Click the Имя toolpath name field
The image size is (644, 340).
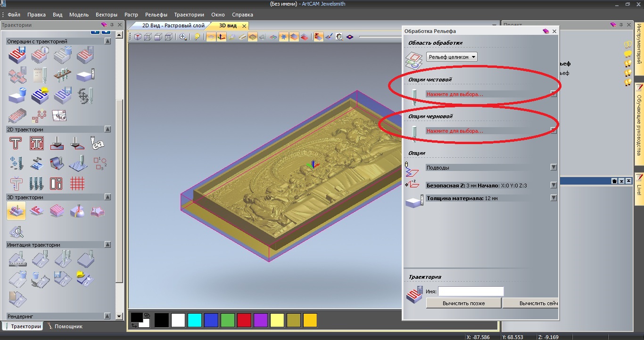pos(471,291)
